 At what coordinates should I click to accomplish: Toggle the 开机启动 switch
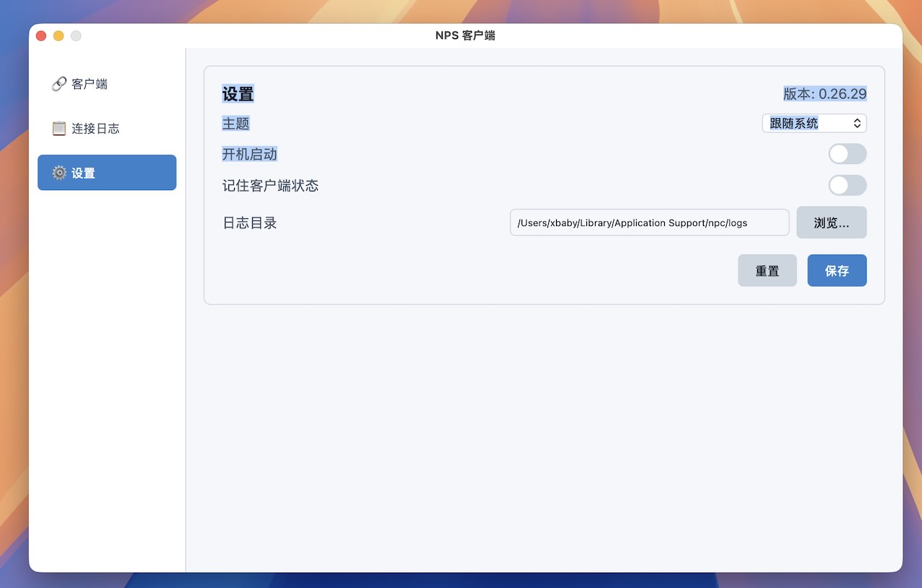click(x=847, y=154)
